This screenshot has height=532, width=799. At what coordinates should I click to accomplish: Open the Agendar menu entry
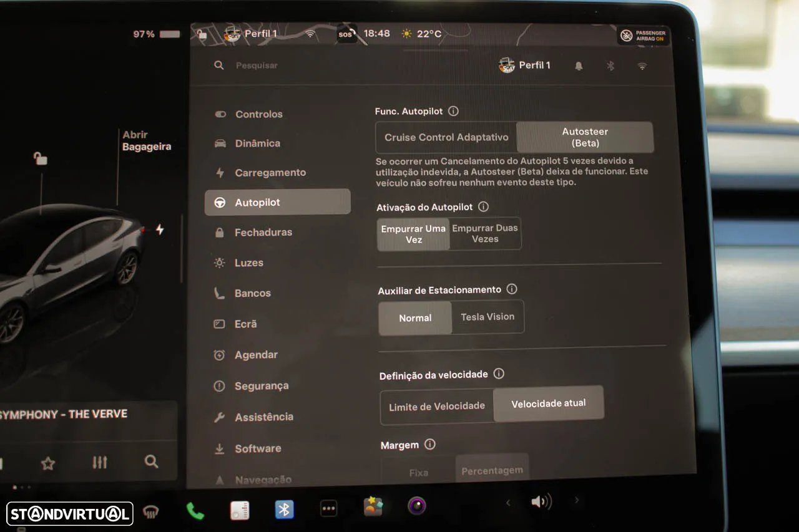tap(246, 355)
